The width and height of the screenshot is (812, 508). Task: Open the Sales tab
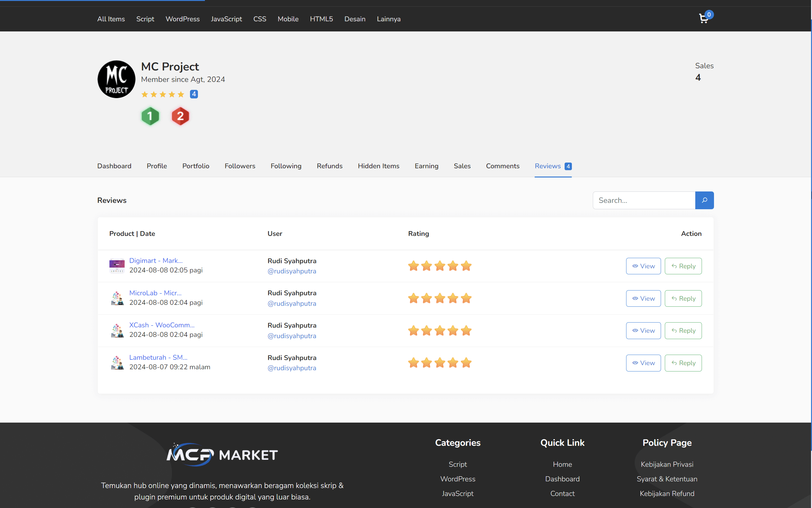pos(462,166)
